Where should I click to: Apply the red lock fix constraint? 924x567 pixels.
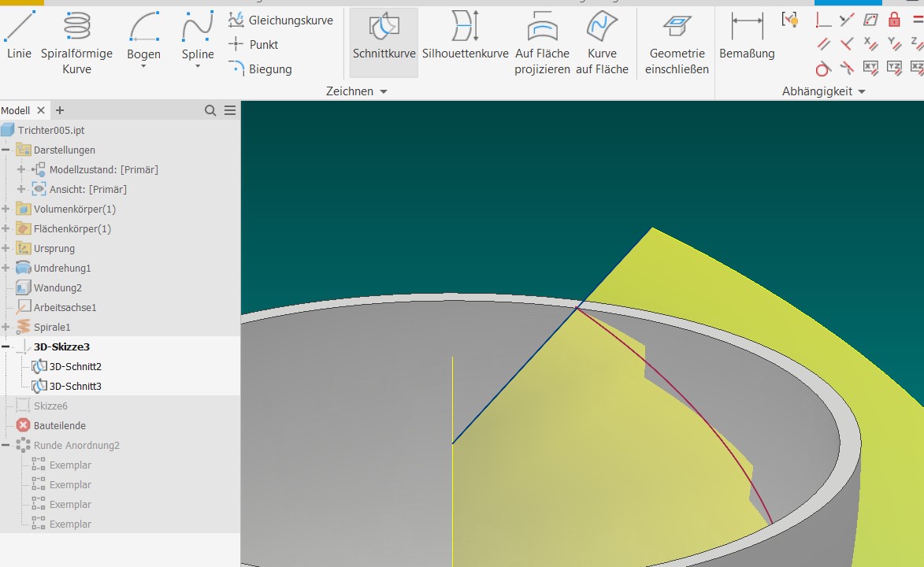coord(894,20)
